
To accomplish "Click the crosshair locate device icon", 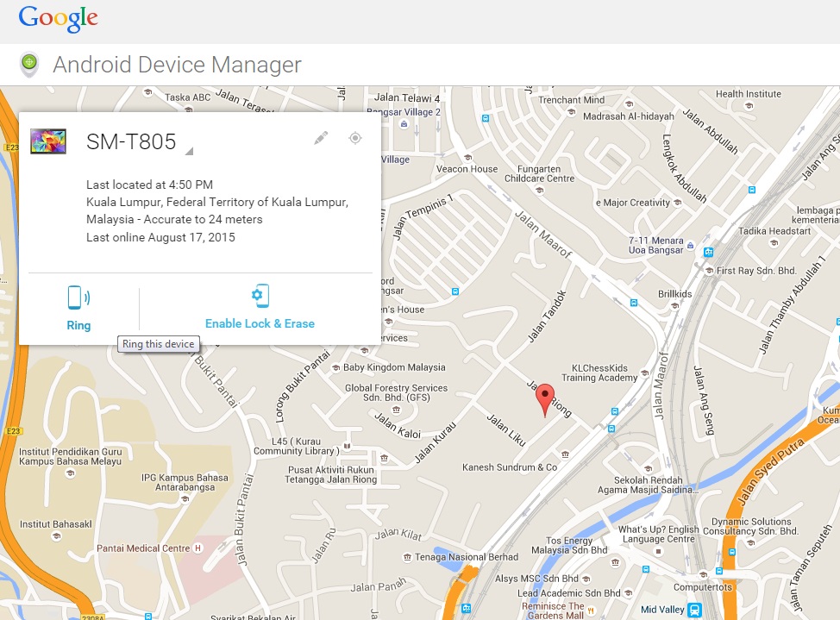I will tap(354, 138).
